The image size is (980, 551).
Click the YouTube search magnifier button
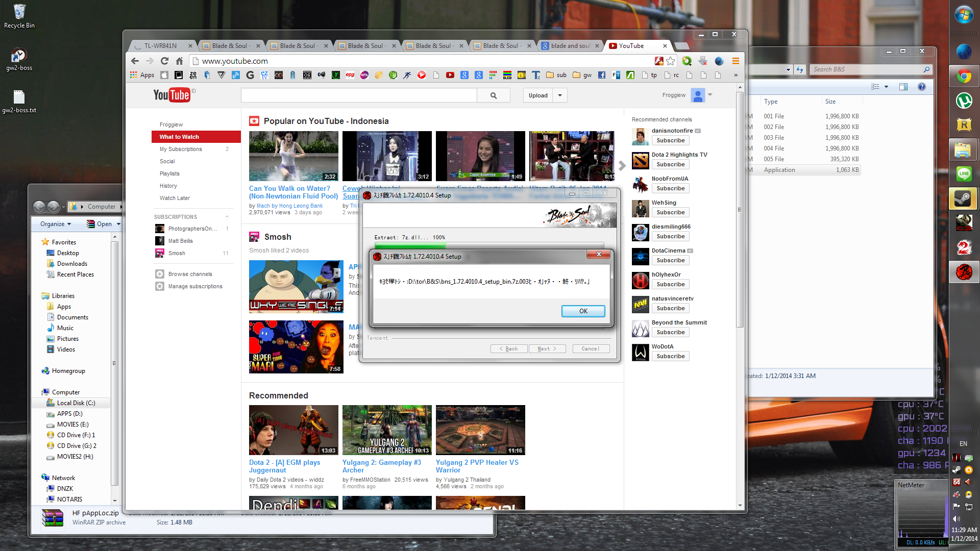point(493,95)
